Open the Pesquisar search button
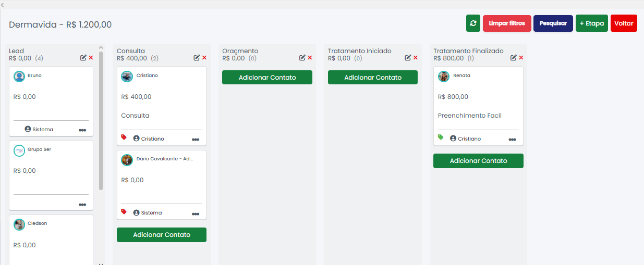The height and width of the screenshot is (265, 644). pos(553,23)
